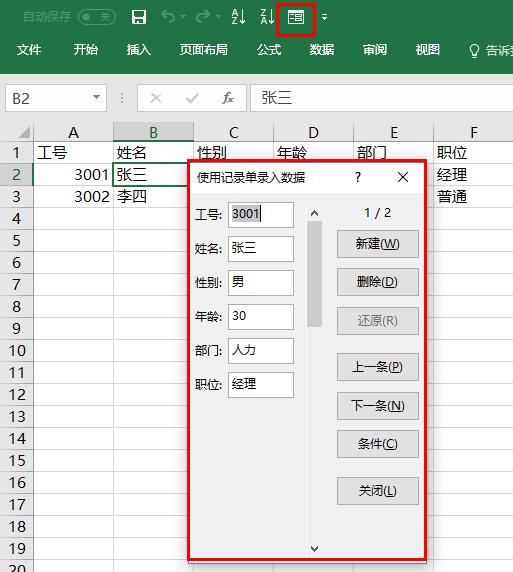Click cell F2 containing 经理

[x=473, y=175]
